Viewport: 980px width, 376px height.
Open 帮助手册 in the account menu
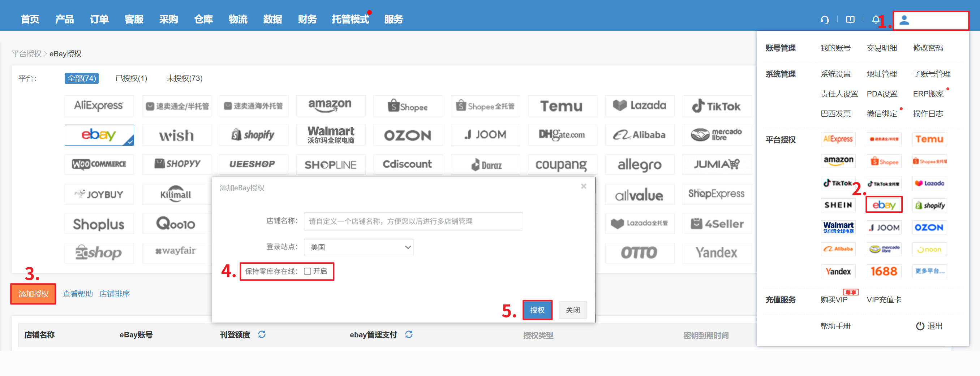pyautogui.click(x=835, y=326)
